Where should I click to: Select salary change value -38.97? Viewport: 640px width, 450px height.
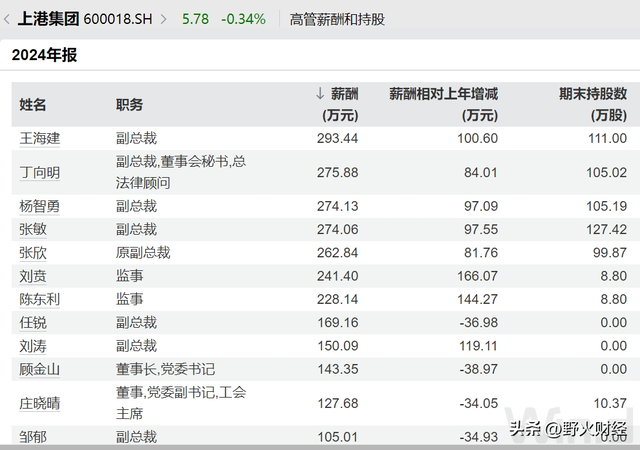[479, 369]
